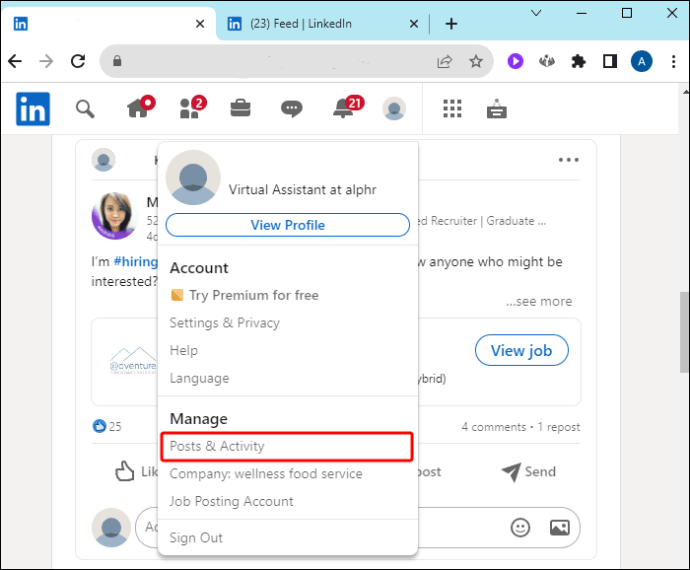Switch to the first LinkedIn tab

108,24
